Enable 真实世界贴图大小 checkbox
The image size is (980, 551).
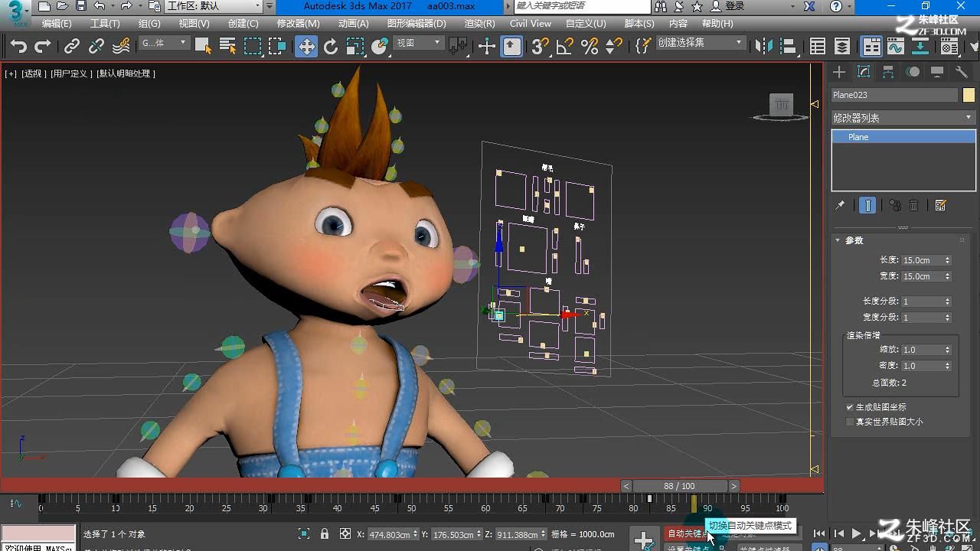click(x=850, y=422)
